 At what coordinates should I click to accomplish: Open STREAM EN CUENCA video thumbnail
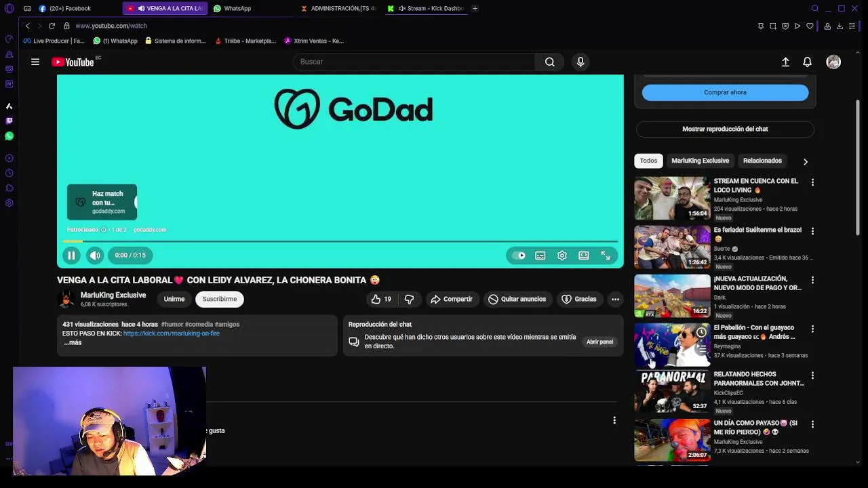(672, 199)
